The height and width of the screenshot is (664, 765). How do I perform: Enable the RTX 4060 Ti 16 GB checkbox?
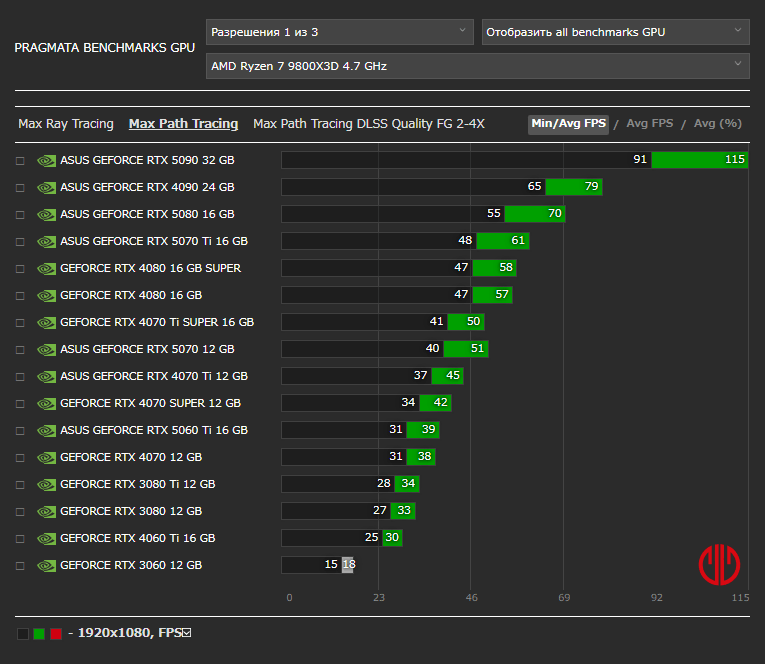click(20, 538)
